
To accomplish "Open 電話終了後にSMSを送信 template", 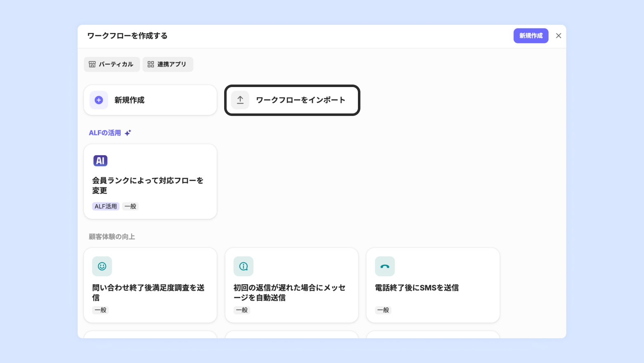I will pyautogui.click(x=433, y=285).
